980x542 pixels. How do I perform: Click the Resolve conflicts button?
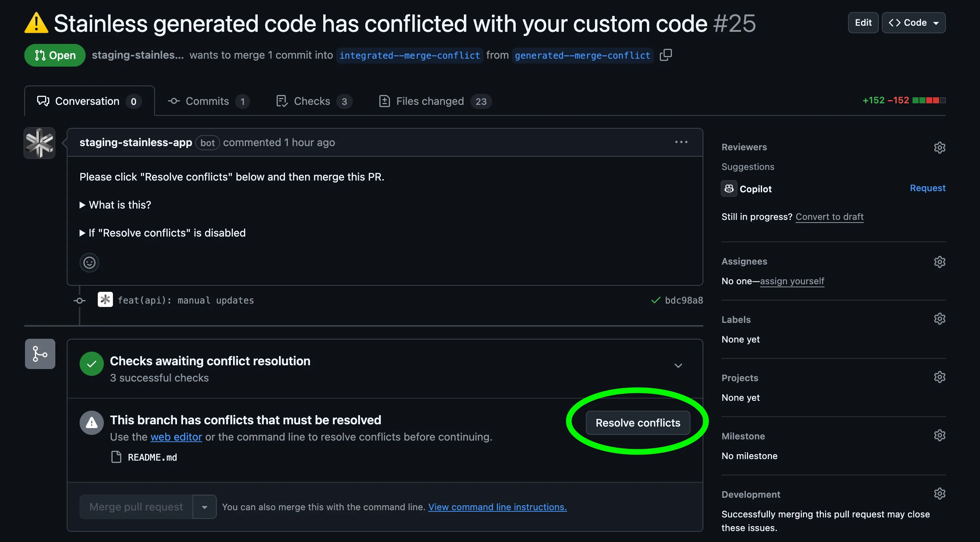[638, 422]
